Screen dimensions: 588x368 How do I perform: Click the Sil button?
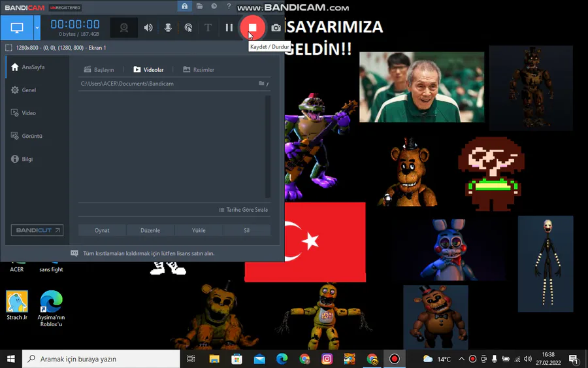246,230
